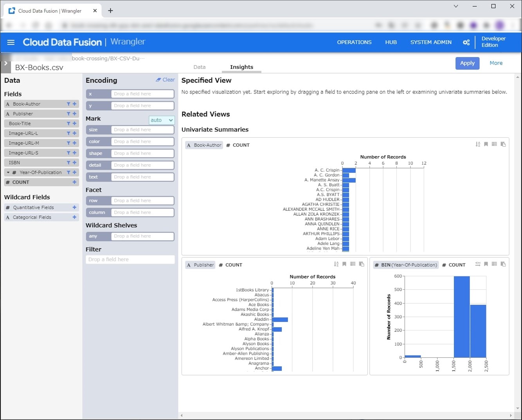Image resolution: width=522 pixels, height=420 pixels.
Task: Click the text encoding drop field
Action: pos(142,177)
